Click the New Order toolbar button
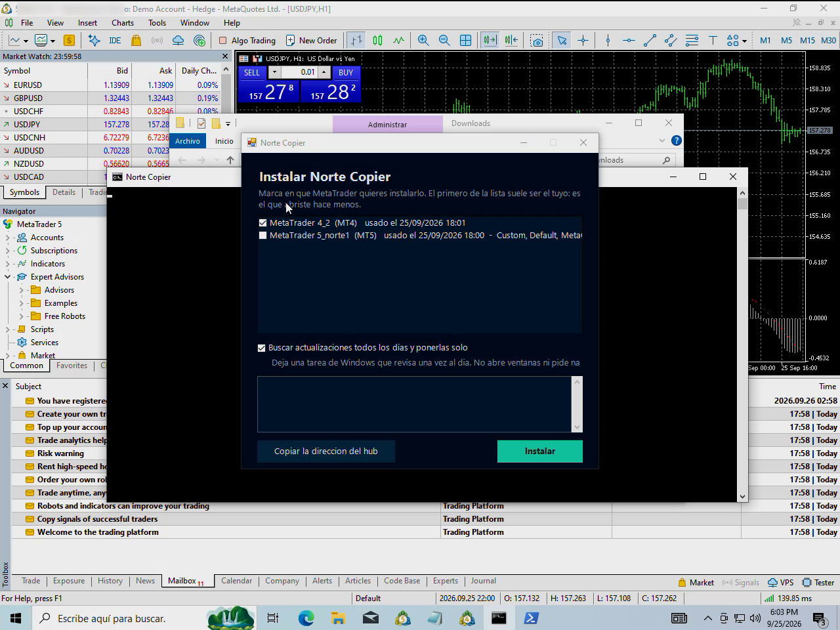840x630 pixels. (x=311, y=40)
